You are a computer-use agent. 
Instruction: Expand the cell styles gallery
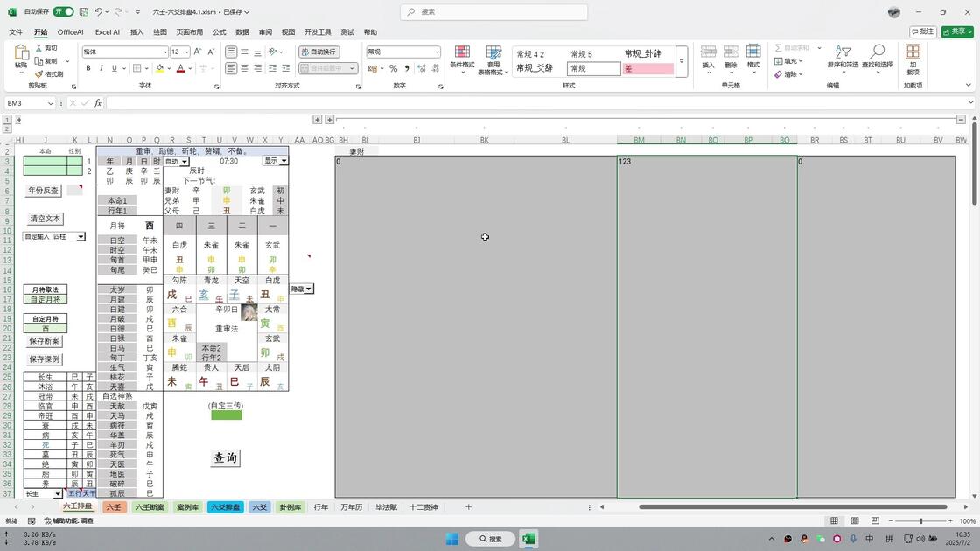(x=682, y=62)
